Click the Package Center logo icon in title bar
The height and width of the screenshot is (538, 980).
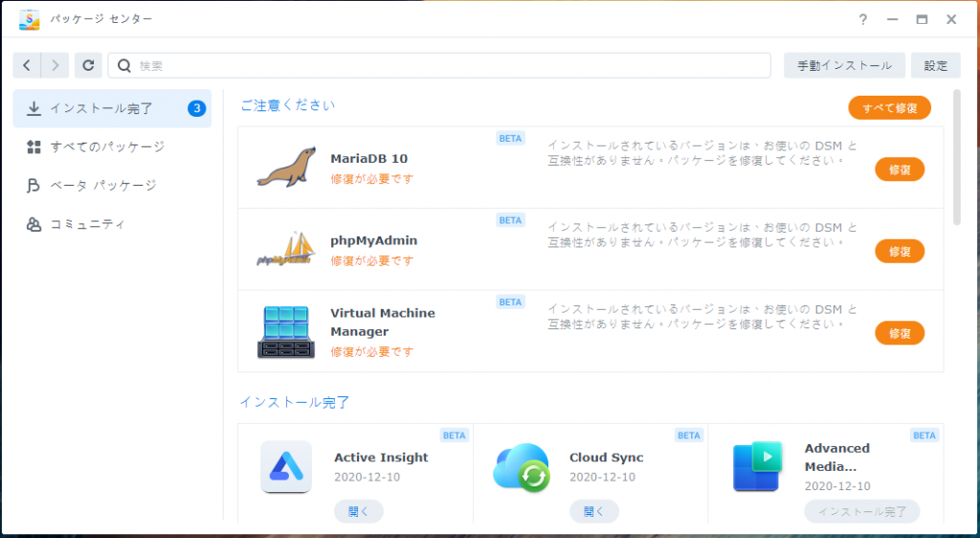click(x=30, y=19)
